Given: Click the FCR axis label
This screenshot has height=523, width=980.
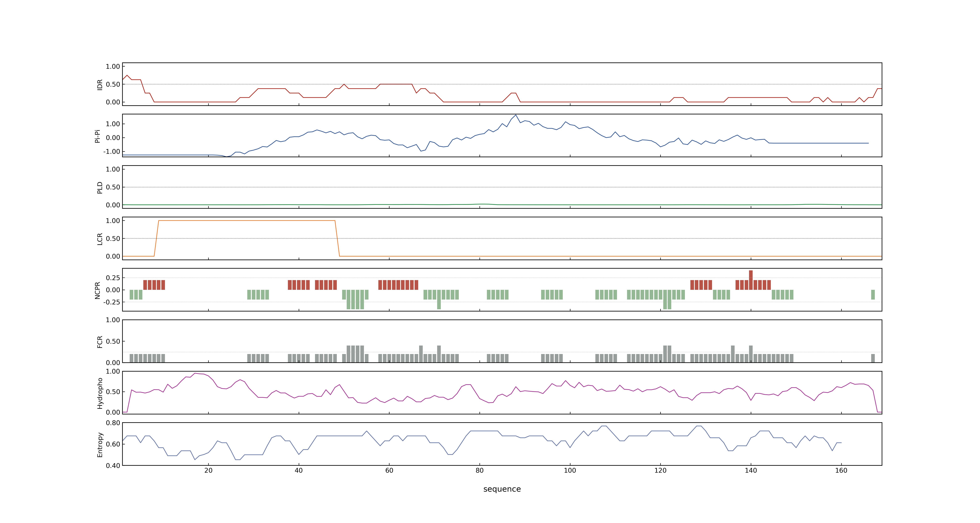Looking at the screenshot, I should [100, 341].
